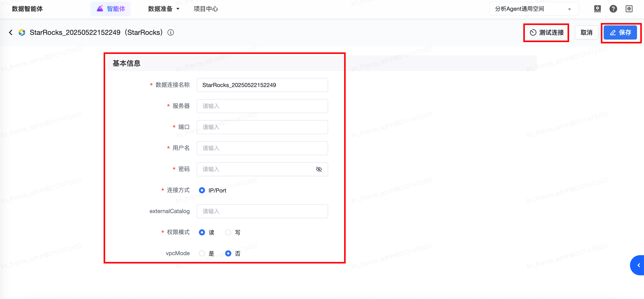Click the externalCatalog input field
Viewport: 644px width, 299px height.
point(262,212)
